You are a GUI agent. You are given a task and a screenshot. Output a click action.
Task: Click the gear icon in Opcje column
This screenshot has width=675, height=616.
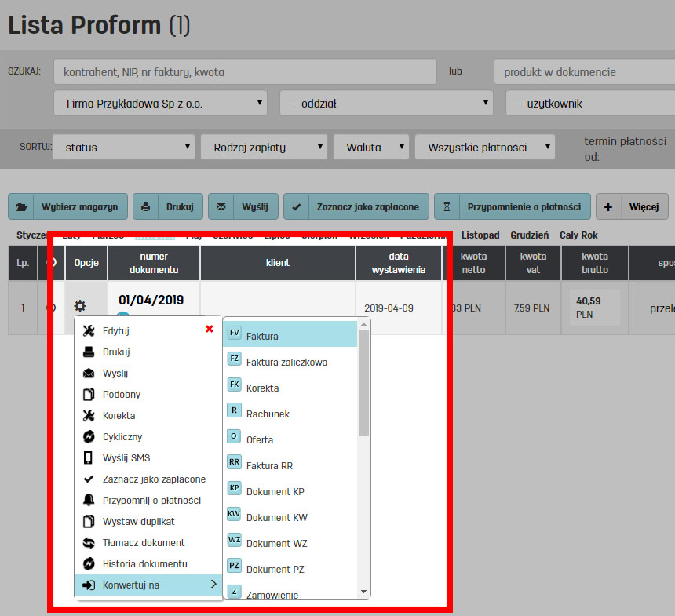pos(80,307)
